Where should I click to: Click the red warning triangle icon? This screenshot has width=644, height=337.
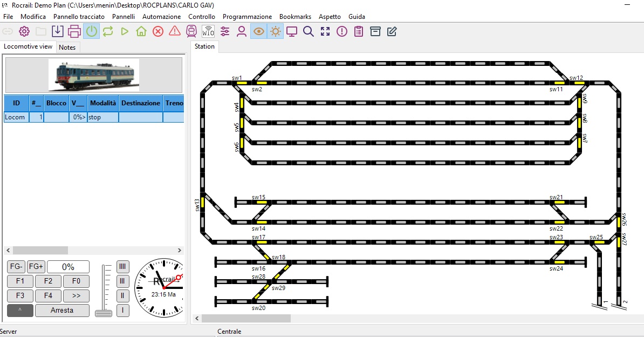point(175,31)
